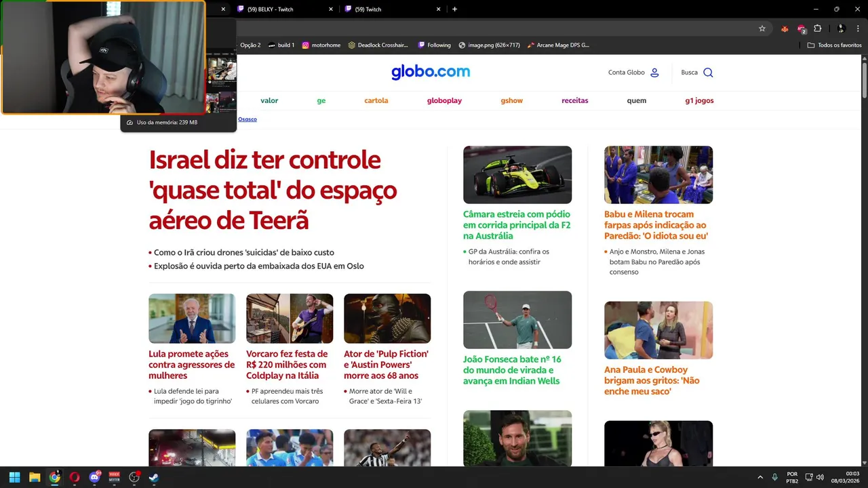Click the Osasco location link
The width and height of the screenshot is (868, 488).
[x=248, y=119]
